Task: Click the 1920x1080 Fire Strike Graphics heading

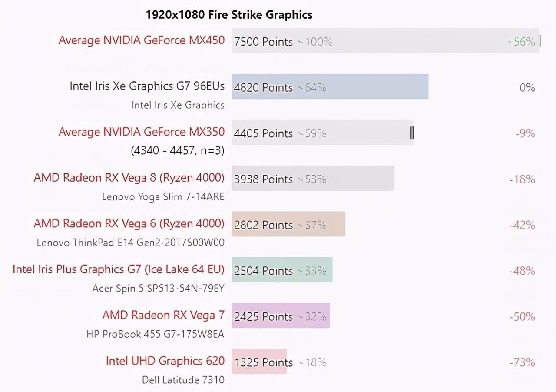Action: tap(229, 15)
